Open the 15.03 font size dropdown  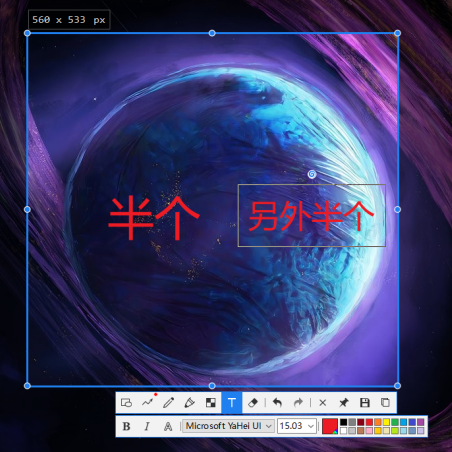(297, 426)
